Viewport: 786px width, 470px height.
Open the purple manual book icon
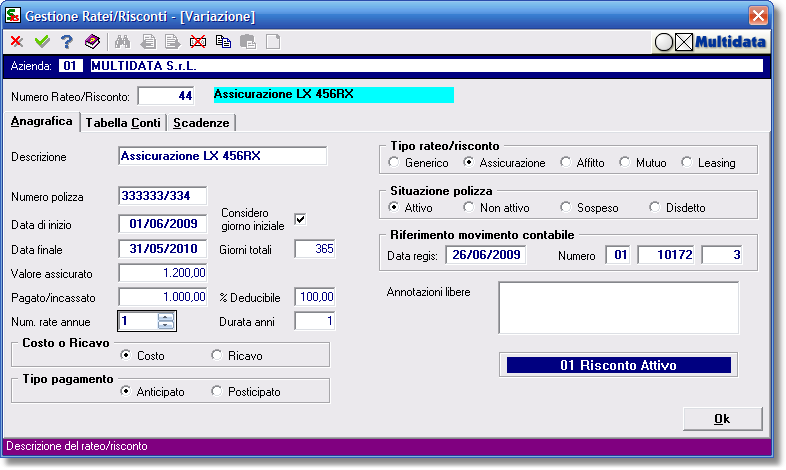(92, 42)
